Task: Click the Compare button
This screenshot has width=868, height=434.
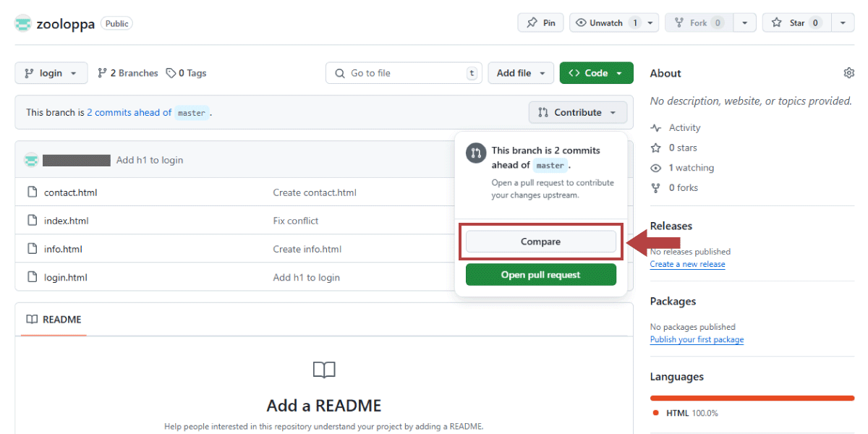Action: click(x=541, y=242)
